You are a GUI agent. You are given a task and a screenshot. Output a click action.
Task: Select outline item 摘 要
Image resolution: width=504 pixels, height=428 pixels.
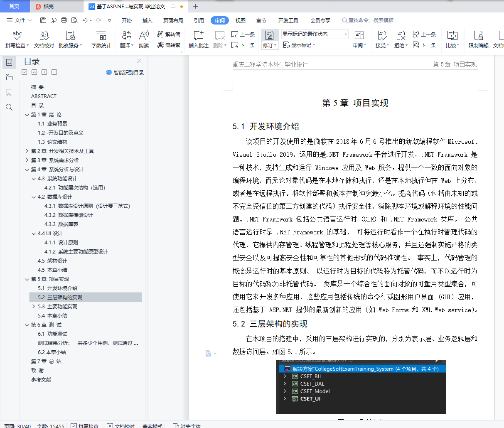37,87
